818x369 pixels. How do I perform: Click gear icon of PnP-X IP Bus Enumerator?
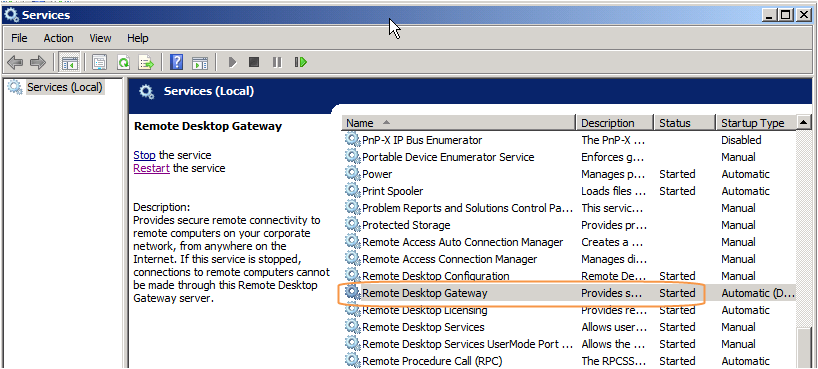(x=353, y=140)
